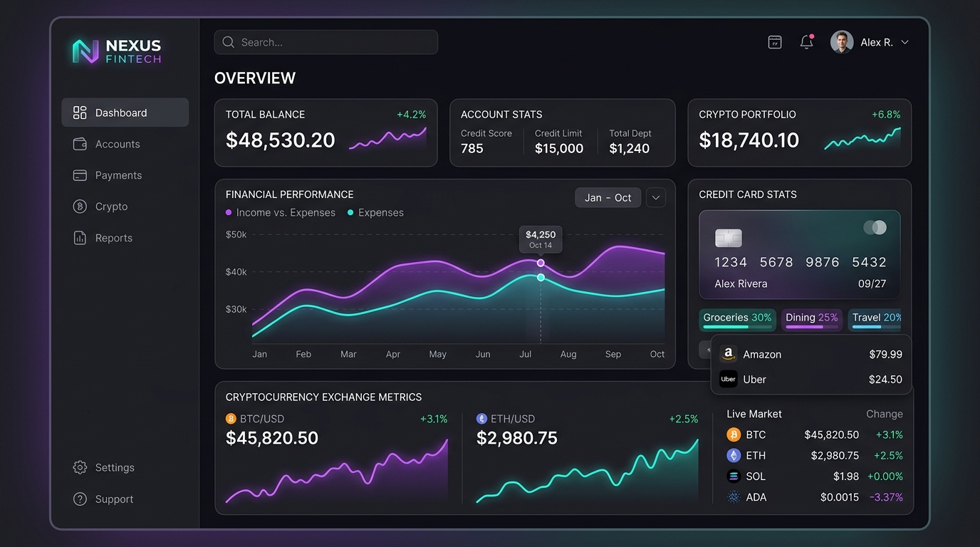The height and width of the screenshot is (547, 980).
Task: Open the Uber $24.50 transaction
Action: tap(811, 379)
